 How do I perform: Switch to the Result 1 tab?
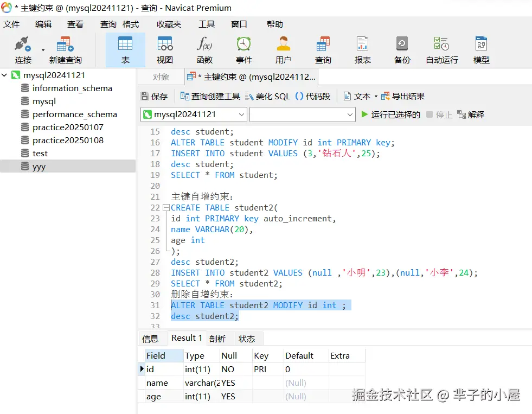187,338
